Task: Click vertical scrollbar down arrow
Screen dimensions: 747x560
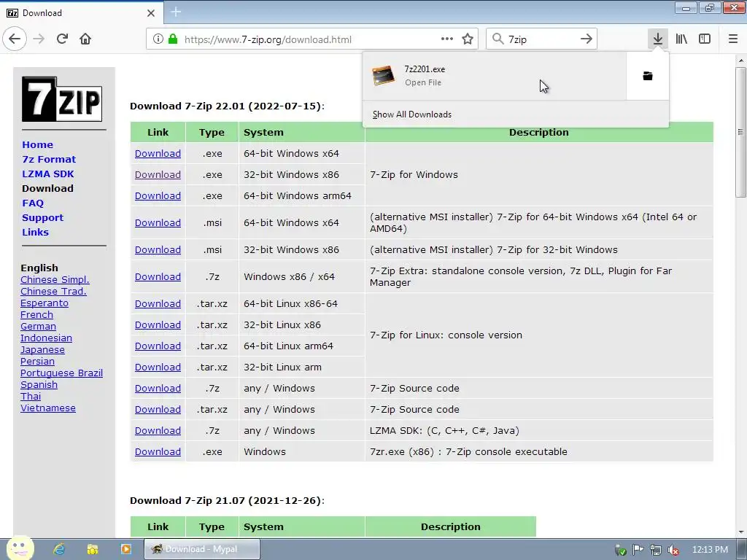Action: 740,532
